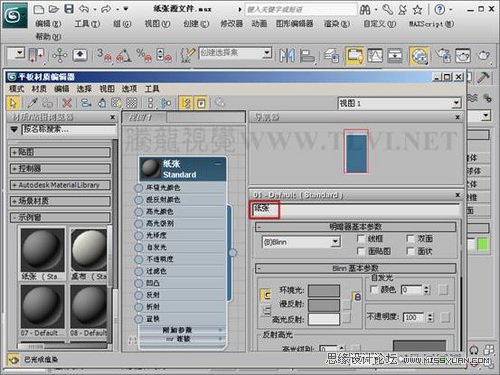Click the 纸张 material name field

tap(356, 210)
